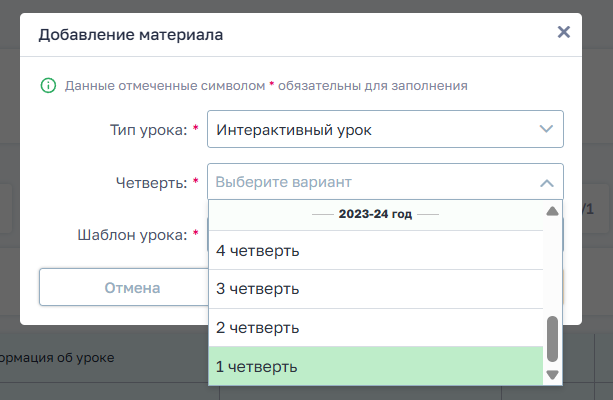Click the required fields info message text
This screenshot has width=613, height=400.
click(266, 86)
